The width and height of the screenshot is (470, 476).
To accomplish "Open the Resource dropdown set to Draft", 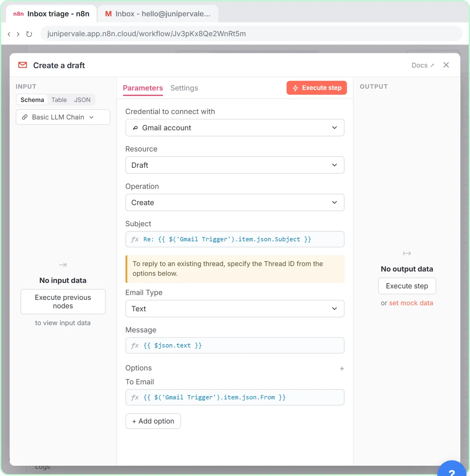I will click(235, 165).
